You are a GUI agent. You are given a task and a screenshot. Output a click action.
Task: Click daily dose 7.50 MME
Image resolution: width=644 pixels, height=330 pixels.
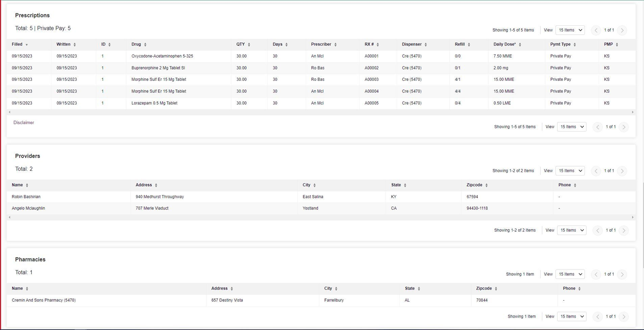(504, 56)
